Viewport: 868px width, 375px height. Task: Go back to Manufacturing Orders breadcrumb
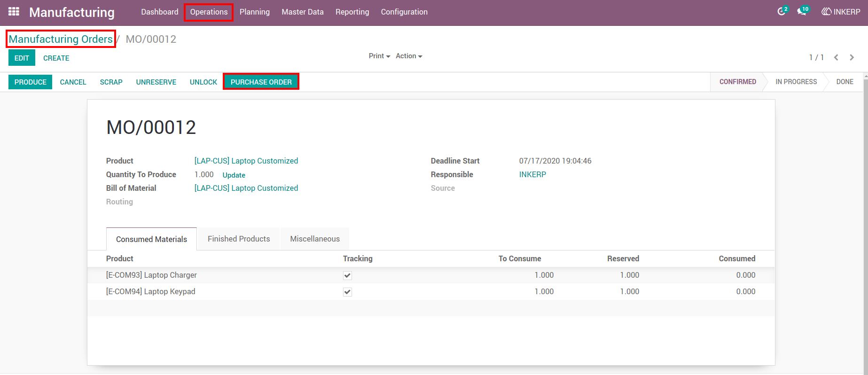coord(61,39)
